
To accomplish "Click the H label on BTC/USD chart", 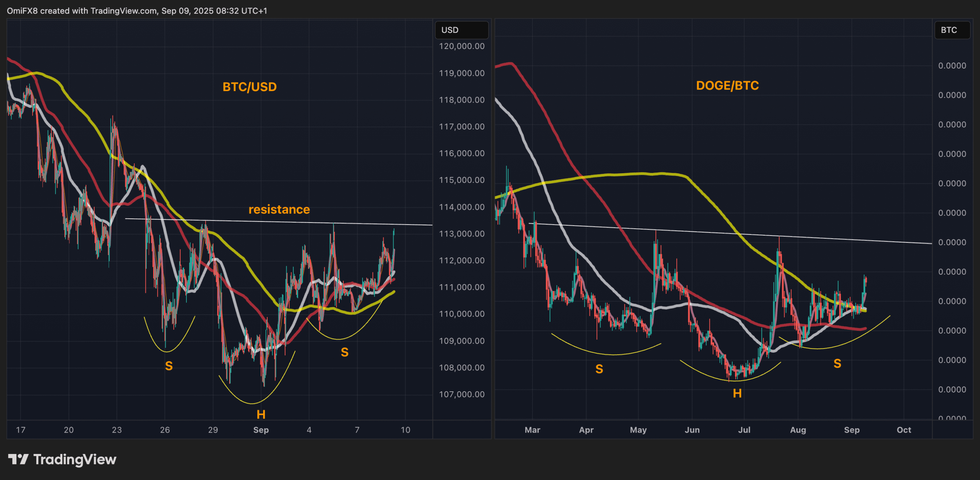I will pos(261,415).
